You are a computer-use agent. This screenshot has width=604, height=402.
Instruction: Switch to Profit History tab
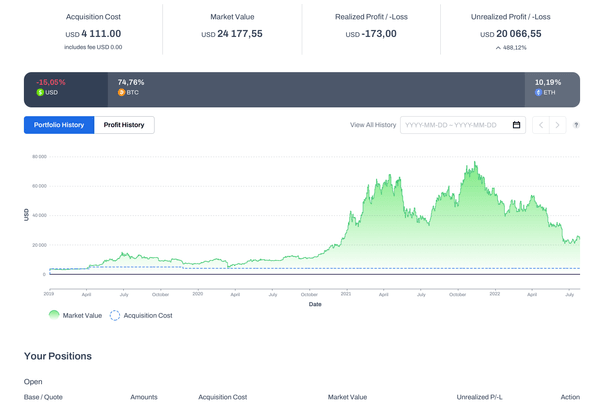pyautogui.click(x=124, y=125)
